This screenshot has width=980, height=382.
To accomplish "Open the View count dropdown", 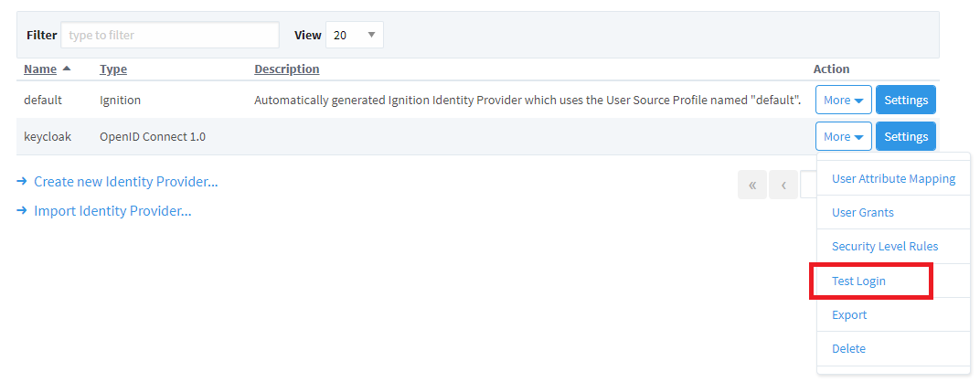I will tap(354, 35).
